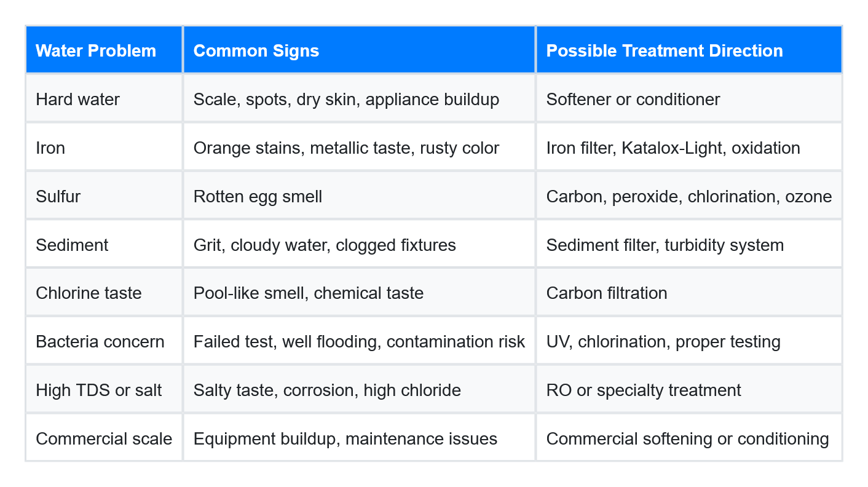Select the Rotten egg smell cell
This screenshot has height=487, width=868.
pyautogui.click(x=359, y=196)
